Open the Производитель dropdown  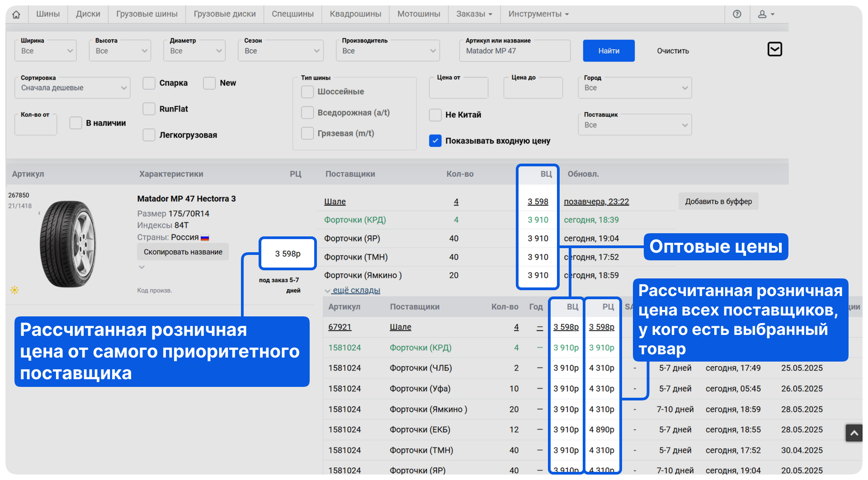pyautogui.click(x=388, y=51)
